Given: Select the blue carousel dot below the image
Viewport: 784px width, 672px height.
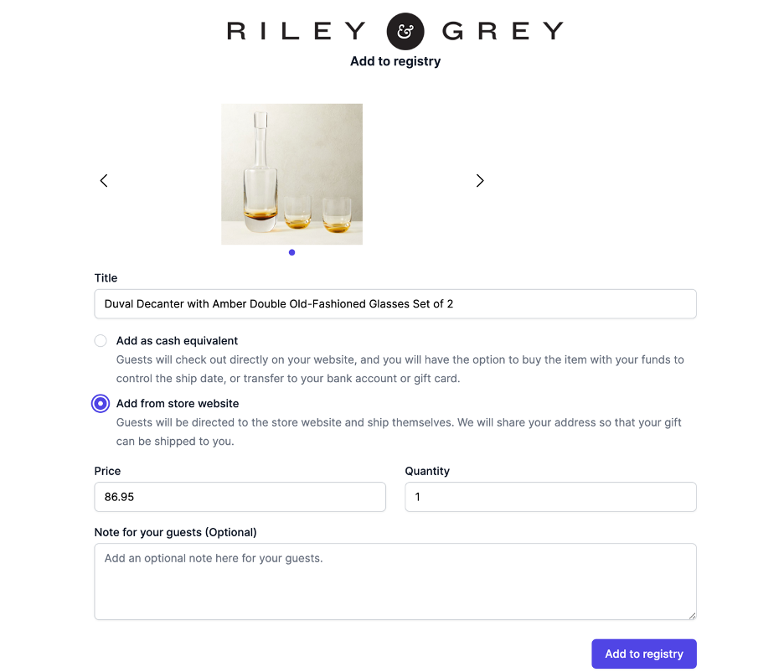Looking at the screenshot, I should pyautogui.click(x=291, y=251).
